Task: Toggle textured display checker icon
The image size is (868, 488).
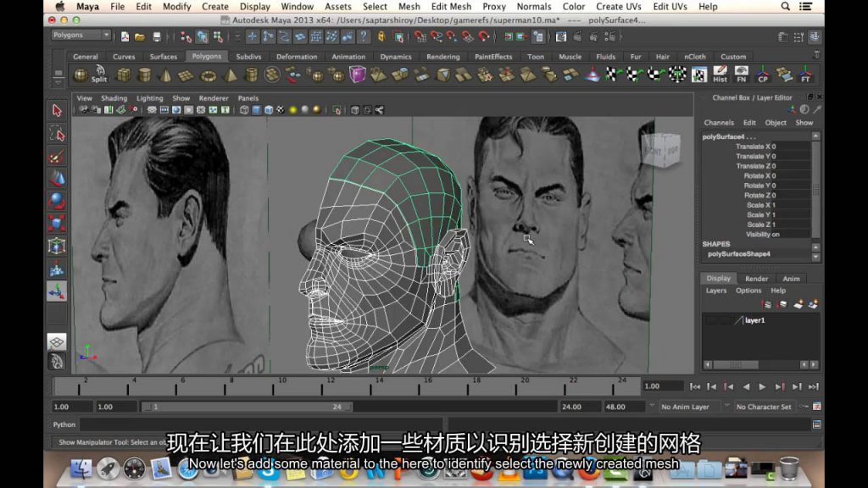Action: [x=281, y=110]
